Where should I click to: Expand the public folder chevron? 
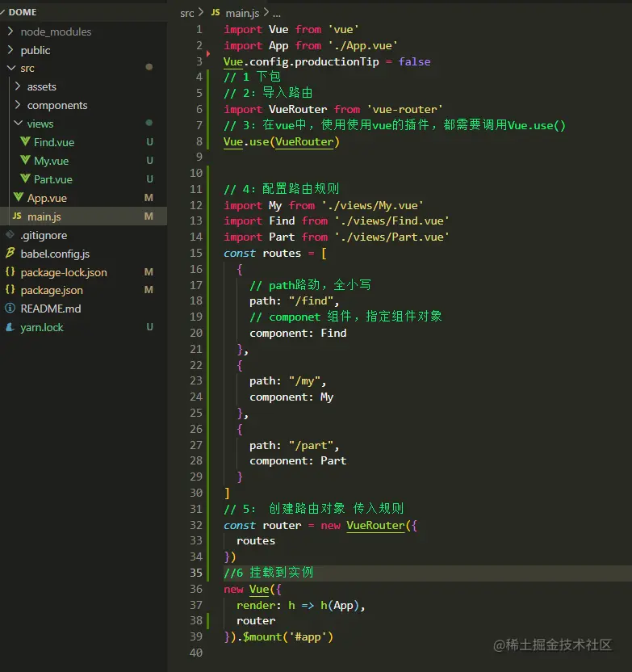[10, 50]
